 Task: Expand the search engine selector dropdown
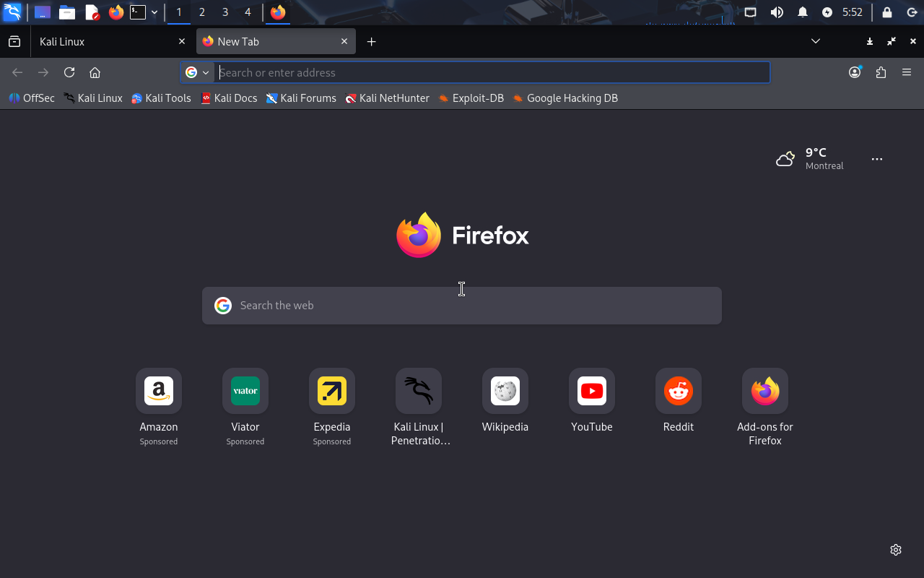tap(197, 72)
